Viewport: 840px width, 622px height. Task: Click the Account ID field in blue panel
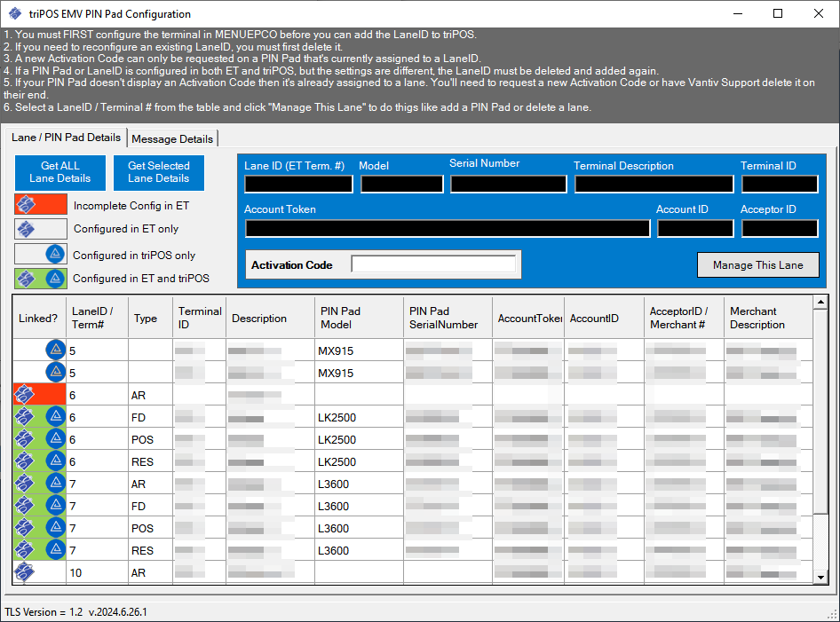click(x=695, y=229)
